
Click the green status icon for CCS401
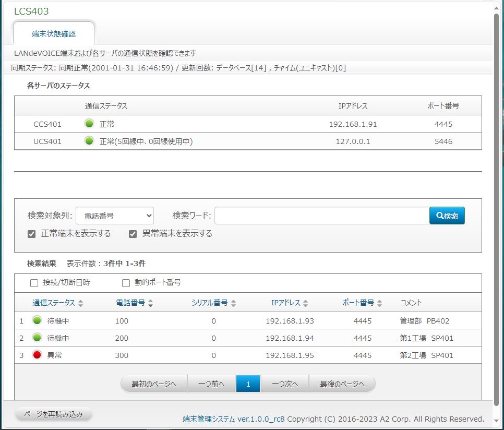(x=89, y=124)
